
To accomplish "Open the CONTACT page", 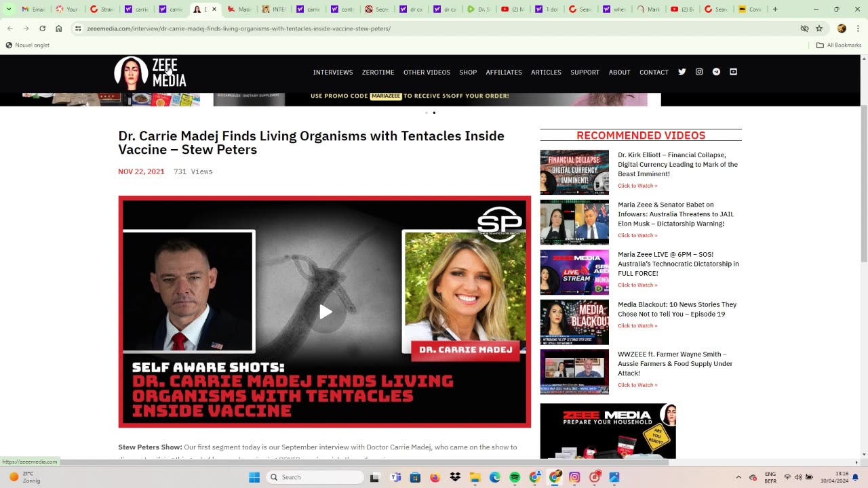I will [654, 73].
